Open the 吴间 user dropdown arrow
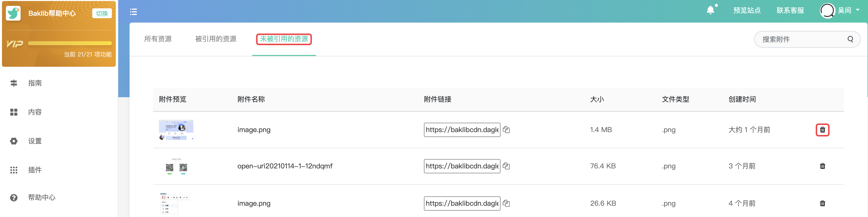 [857, 10]
